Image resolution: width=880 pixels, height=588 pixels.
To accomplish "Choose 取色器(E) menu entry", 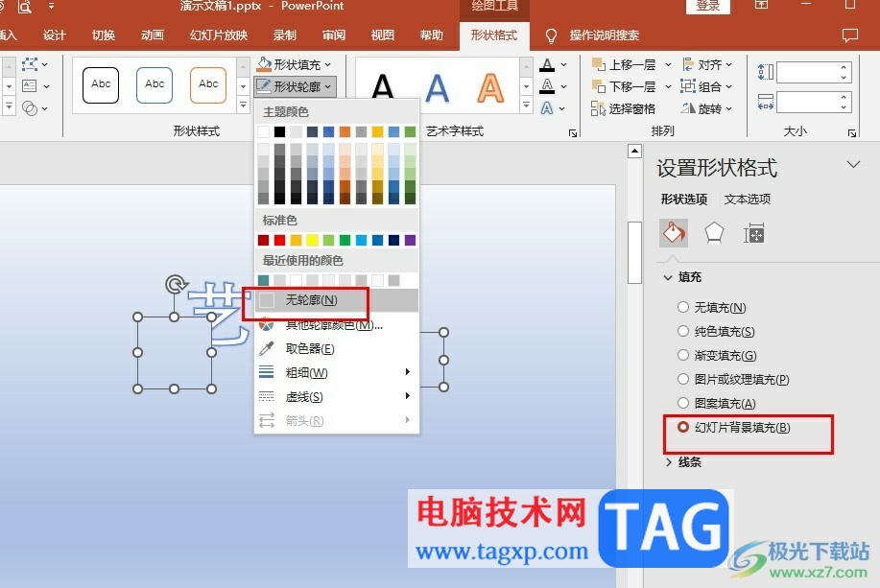I will pos(337,348).
